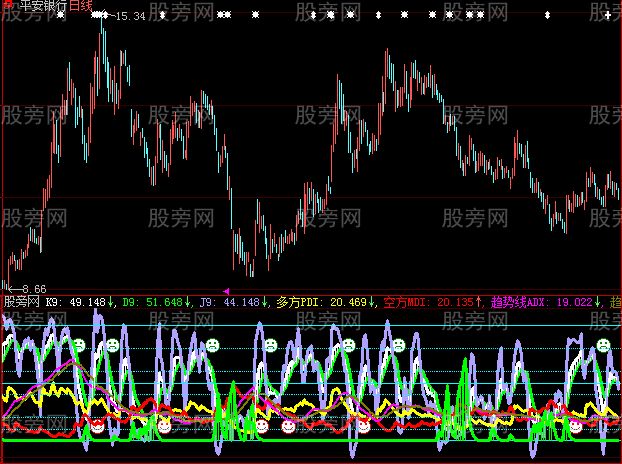Click the red icon before 平安银行 title

pyautogui.click(x=6, y=6)
